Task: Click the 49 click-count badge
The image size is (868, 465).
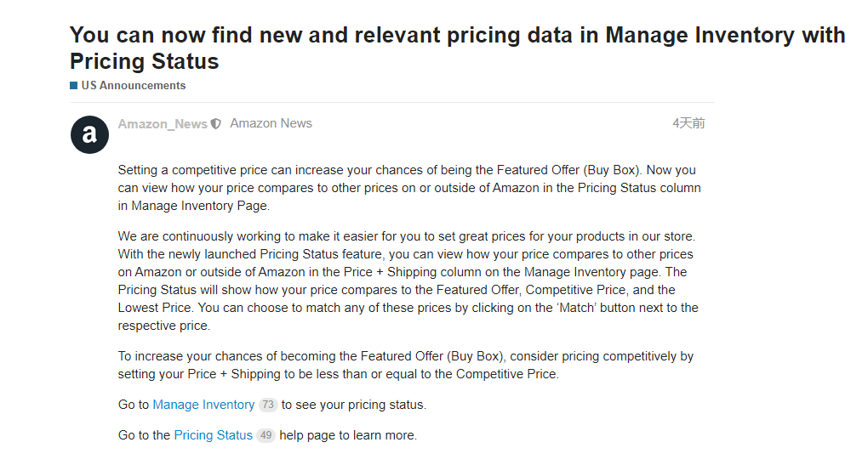Action: (x=266, y=436)
